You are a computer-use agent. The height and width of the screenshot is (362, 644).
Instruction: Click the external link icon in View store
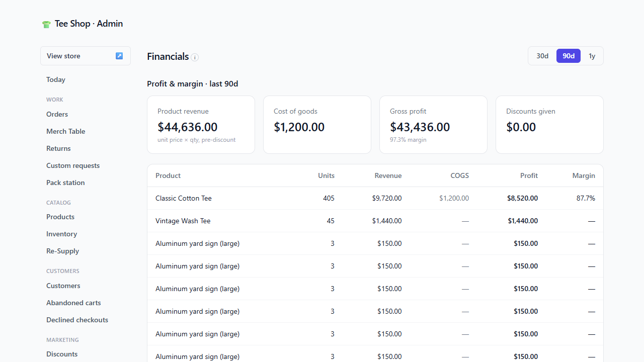tap(119, 56)
